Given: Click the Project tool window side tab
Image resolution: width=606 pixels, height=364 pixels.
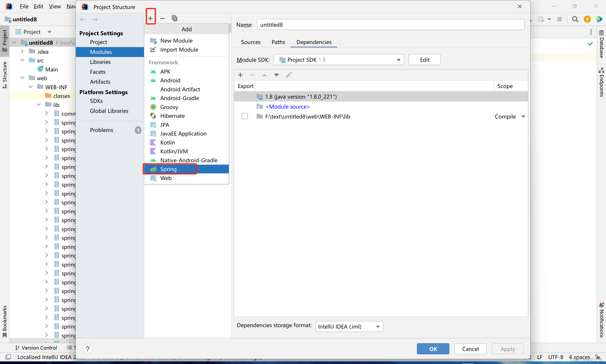Looking at the screenshot, I should [5, 41].
